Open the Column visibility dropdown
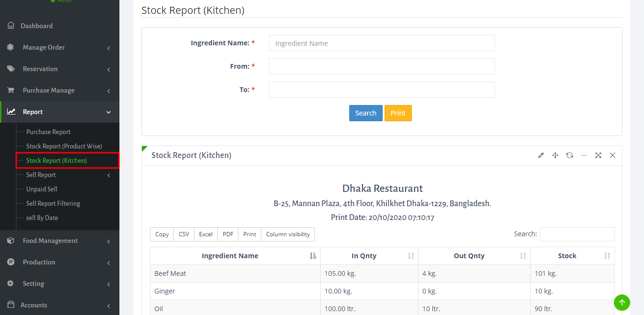644x315 pixels. [x=288, y=234]
